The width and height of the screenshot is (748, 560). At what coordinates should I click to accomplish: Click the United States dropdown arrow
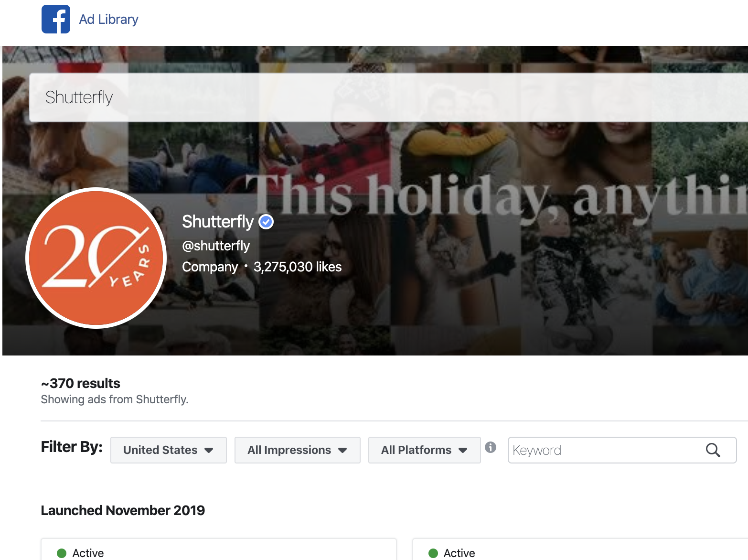click(209, 450)
